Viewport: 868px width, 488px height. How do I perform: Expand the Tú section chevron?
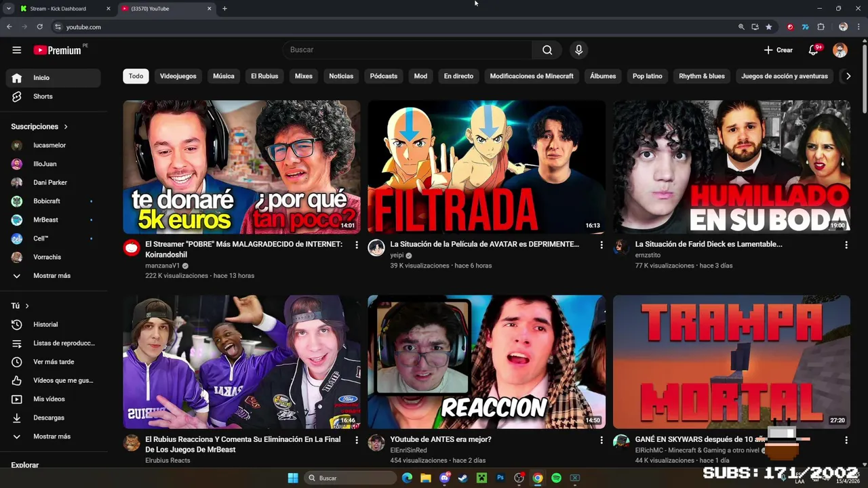click(27, 306)
